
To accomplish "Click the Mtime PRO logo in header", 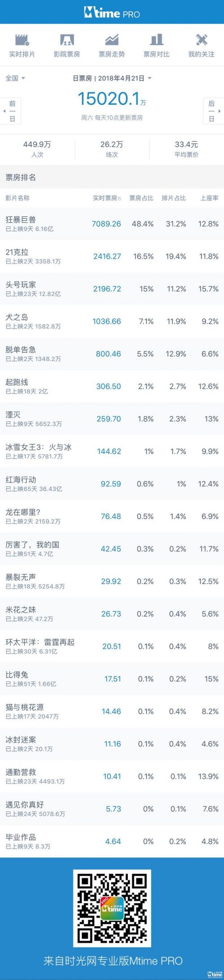I will [112, 13].
